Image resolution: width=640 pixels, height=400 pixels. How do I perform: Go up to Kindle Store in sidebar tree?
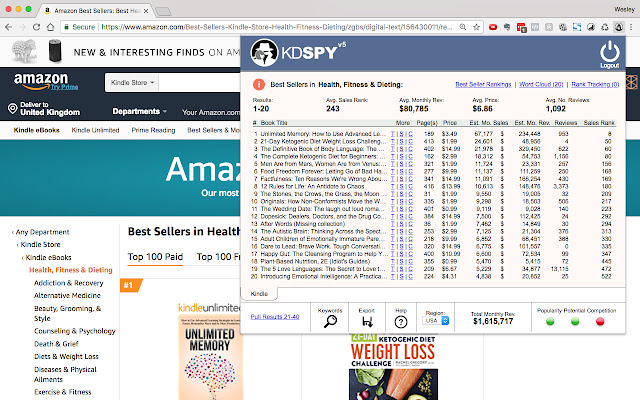coord(40,244)
